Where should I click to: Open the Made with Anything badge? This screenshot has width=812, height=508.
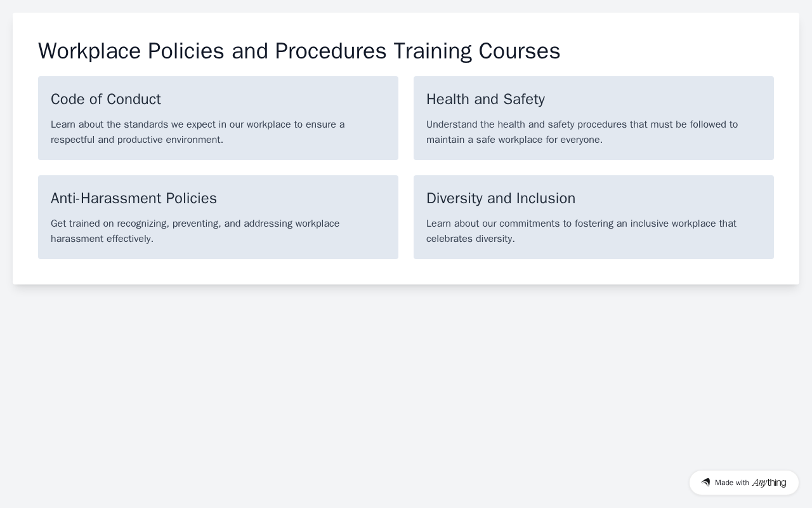coord(744,483)
